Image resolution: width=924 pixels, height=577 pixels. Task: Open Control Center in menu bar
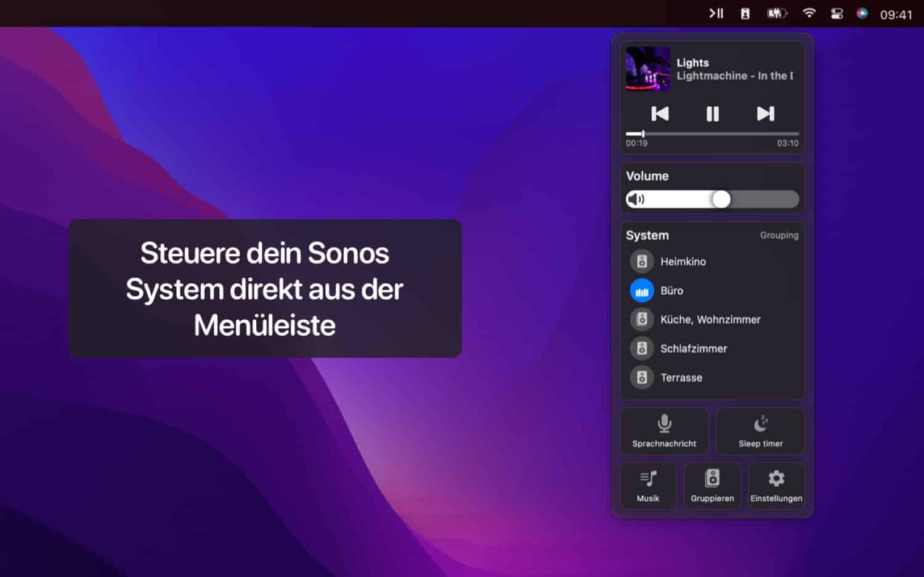coord(837,14)
